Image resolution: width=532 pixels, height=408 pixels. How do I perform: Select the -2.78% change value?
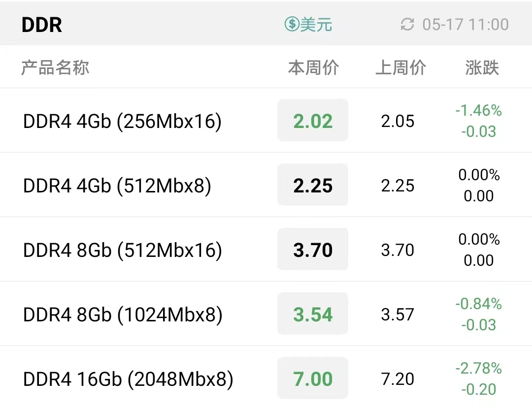479,368
